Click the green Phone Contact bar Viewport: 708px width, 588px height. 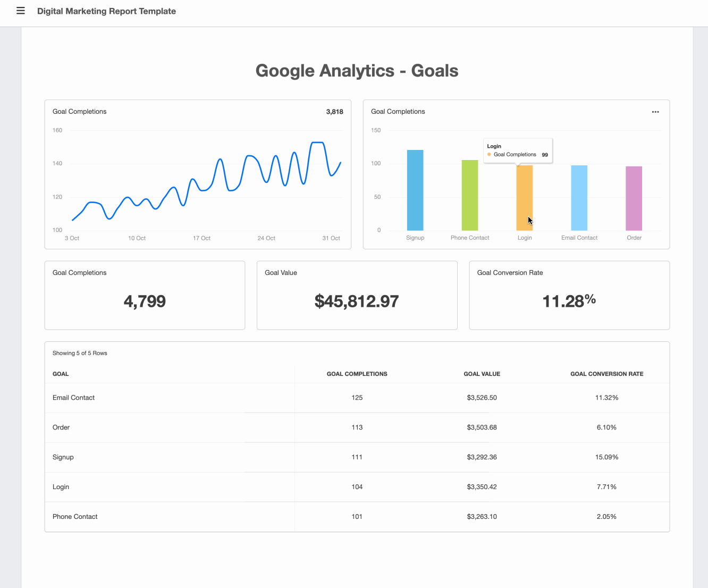[470, 197]
